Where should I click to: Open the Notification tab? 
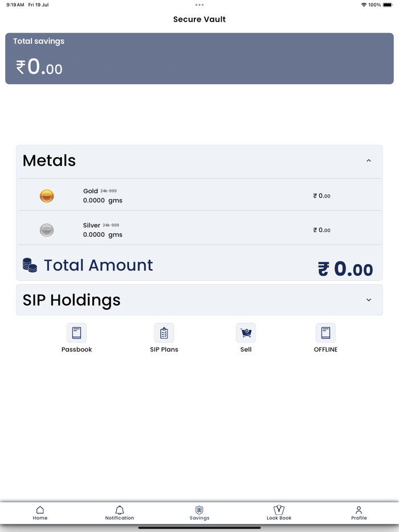pos(120,513)
